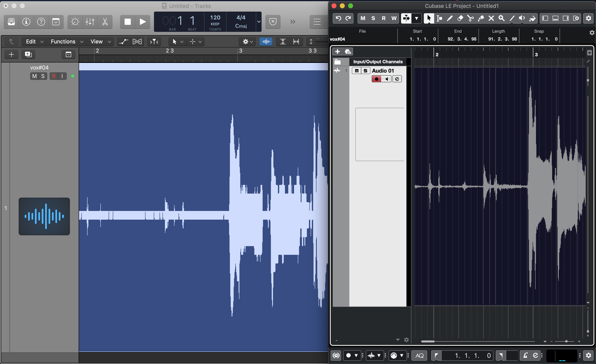Solo the Audio 01 track in Cubase

(x=365, y=71)
